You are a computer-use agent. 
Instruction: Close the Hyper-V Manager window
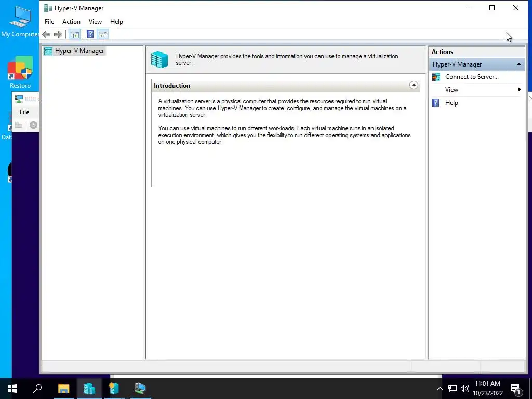pyautogui.click(x=516, y=8)
